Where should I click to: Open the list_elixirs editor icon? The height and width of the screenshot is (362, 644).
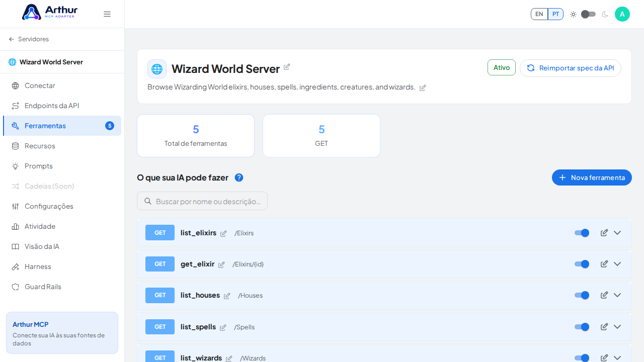(x=604, y=233)
